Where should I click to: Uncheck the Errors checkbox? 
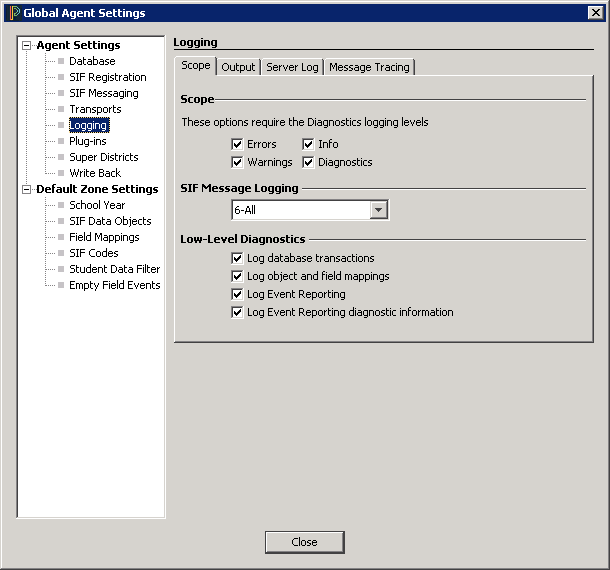point(238,144)
